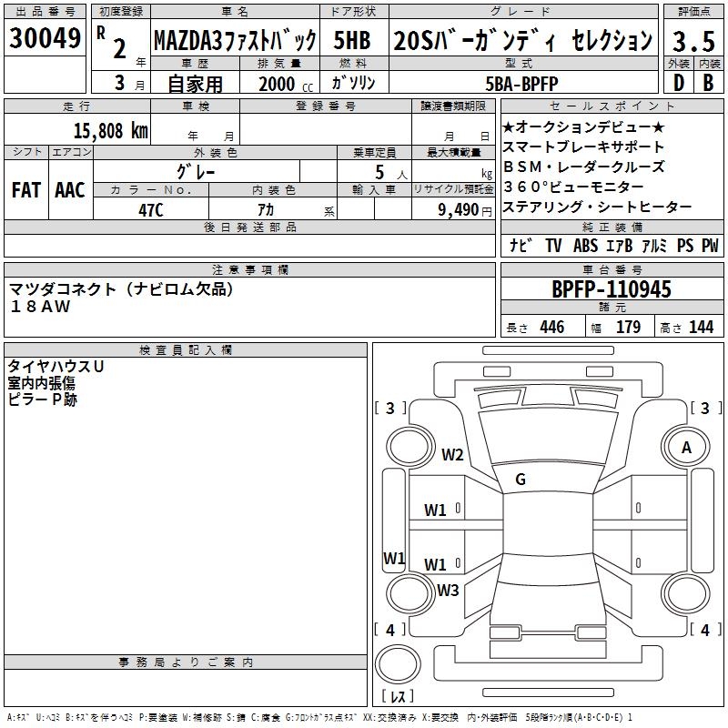Click inspector note タイヤハウスU
Viewport: 728px width, 728px height.
(56, 367)
